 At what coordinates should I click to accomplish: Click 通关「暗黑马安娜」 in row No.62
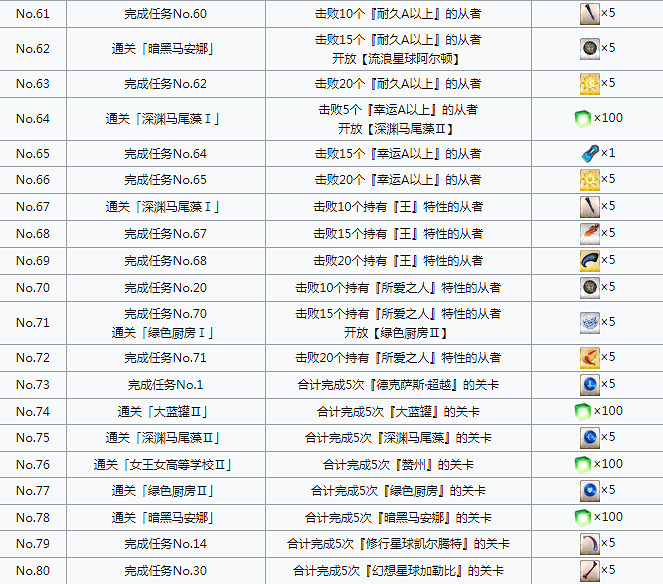[x=165, y=48]
